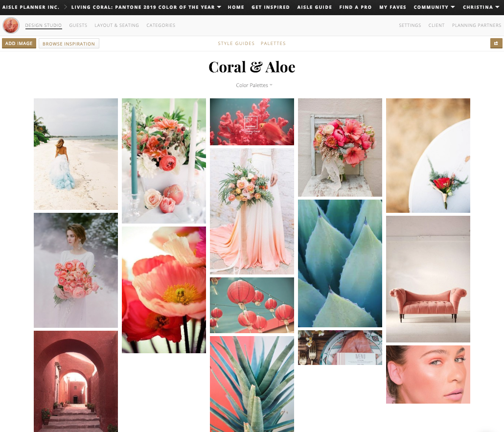Go to the Aisle Guide menu item
This screenshot has height=432, width=504.
[314, 7]
